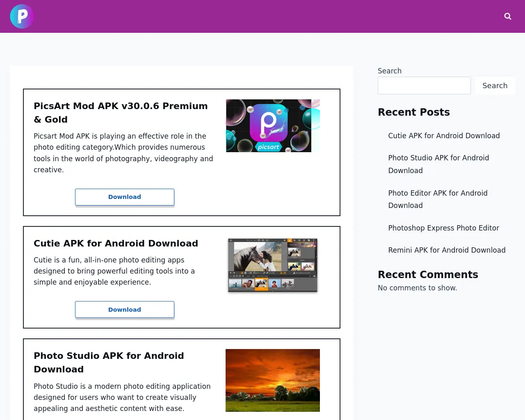Viewport: 525px width, 420px height.
Task: Click the Photo Studio sunset thumbnail
Action: tap(273, 380)
